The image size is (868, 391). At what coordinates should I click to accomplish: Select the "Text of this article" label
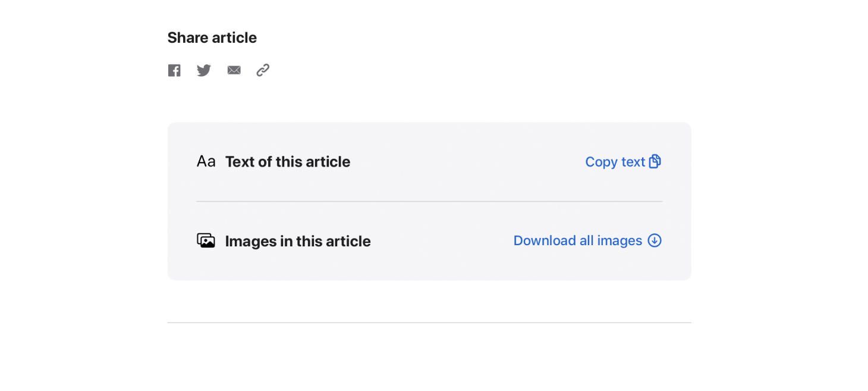click(288, 162)
